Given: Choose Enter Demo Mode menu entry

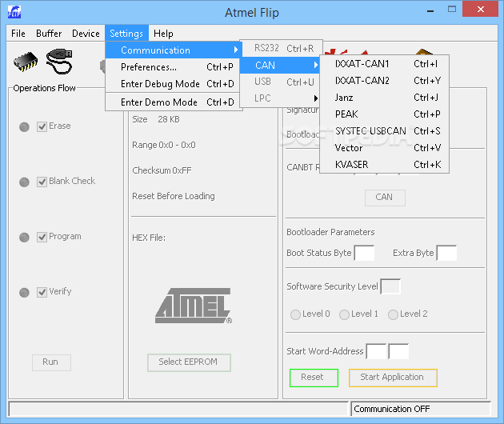Looking at the screenshot, I should click(174, 102).
